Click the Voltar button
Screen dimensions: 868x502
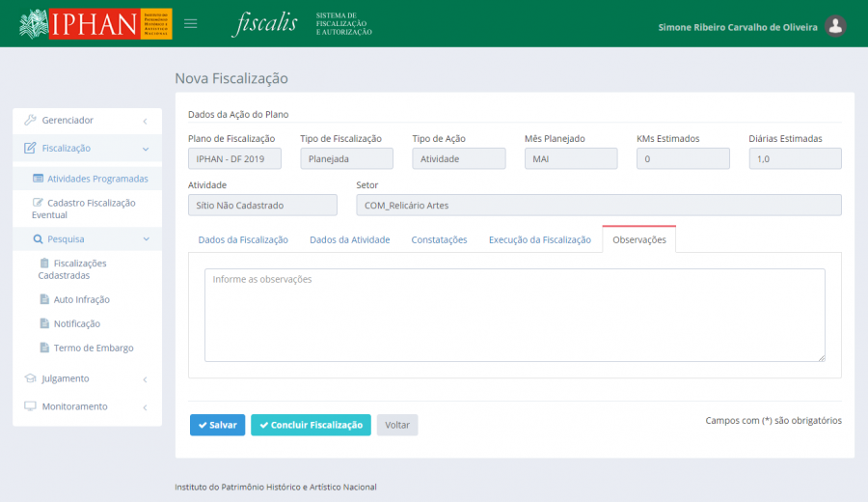(x=397, y=425)
